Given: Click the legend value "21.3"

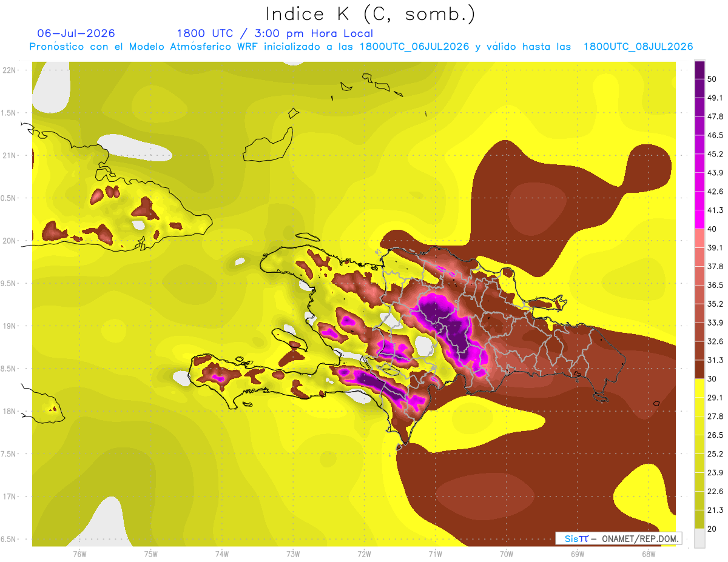Looking at the screenshot, I should (715, 510).
